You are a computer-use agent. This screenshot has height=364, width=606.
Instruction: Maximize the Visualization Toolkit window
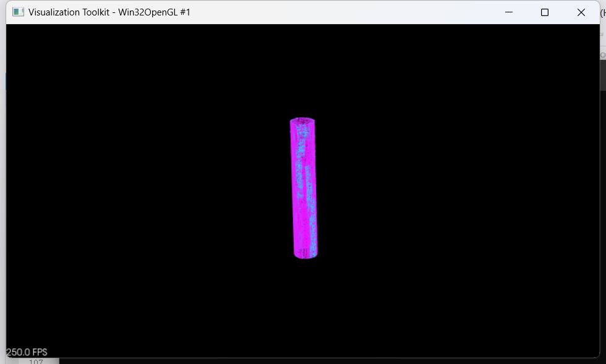click(x=545, y=12)
